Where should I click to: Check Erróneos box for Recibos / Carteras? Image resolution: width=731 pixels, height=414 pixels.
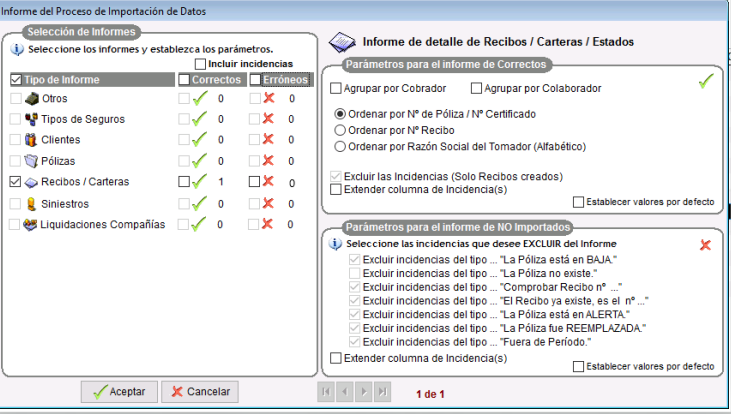(254, 181)
